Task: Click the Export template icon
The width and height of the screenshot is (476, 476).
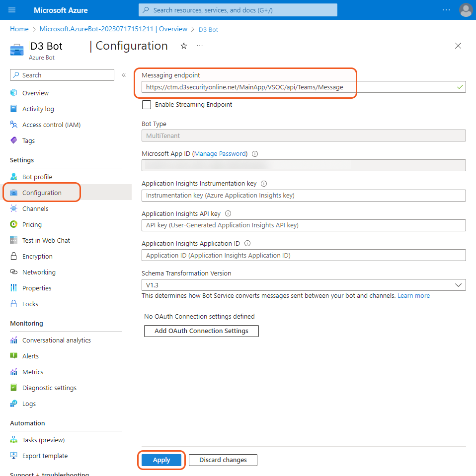Action: [x=14, y=456]
